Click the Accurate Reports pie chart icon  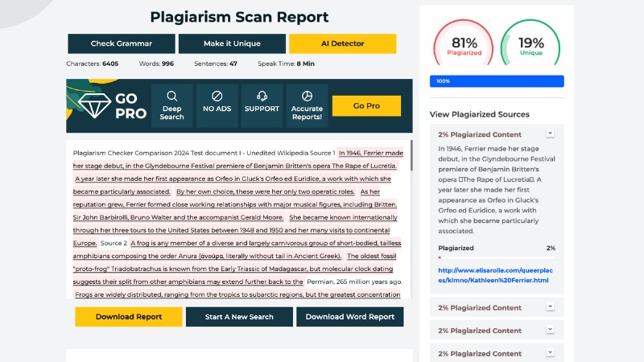click(307, 97)
